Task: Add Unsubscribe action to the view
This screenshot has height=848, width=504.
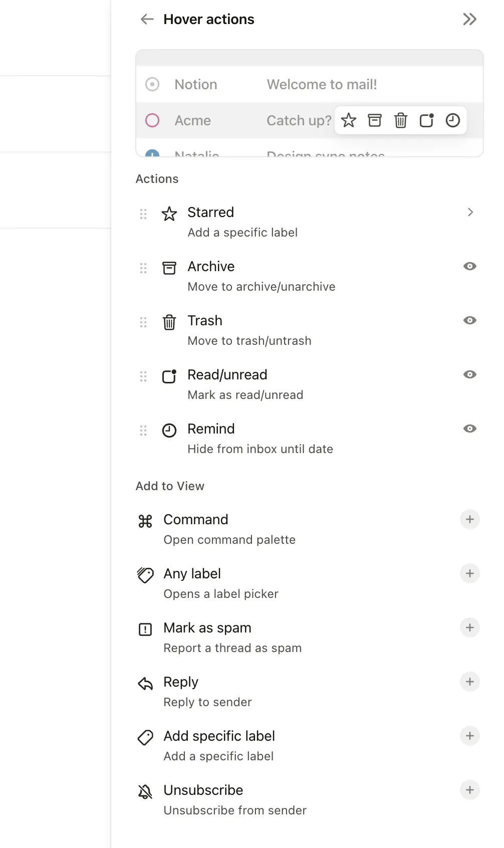Action: coord(469,790)
